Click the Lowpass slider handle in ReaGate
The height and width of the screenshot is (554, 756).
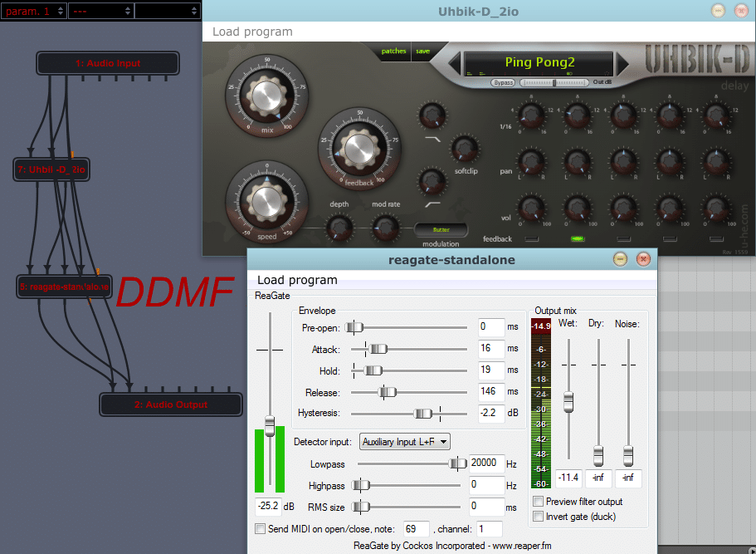pos(457,463)
